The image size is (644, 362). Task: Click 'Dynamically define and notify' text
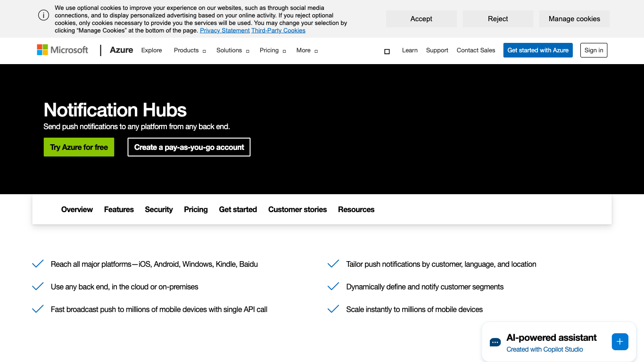coord(425,287)
